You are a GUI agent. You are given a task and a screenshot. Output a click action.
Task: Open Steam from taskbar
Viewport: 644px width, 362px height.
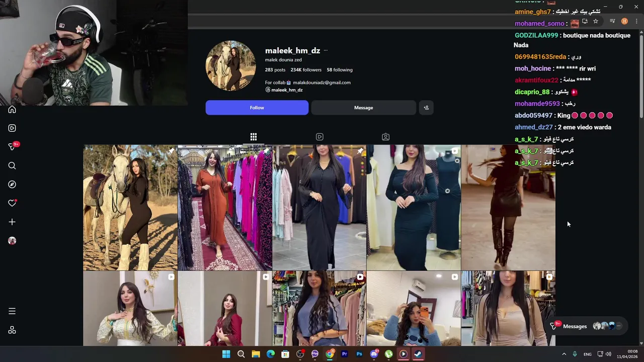(x=418, y=354)
